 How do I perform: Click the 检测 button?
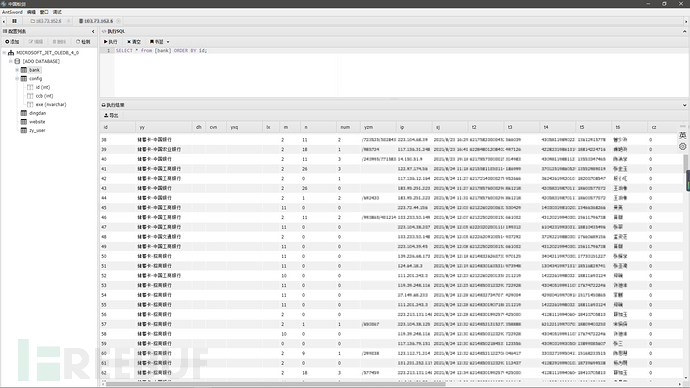pyautogui.click(x=83, y=42)
